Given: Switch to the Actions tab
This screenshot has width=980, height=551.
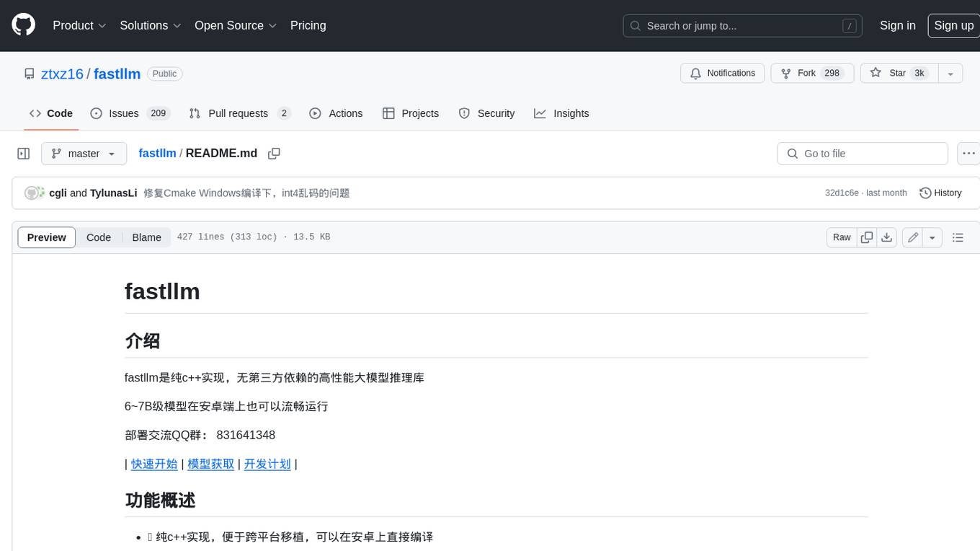Looking at the screenshot, I should [x=336, y=113].
